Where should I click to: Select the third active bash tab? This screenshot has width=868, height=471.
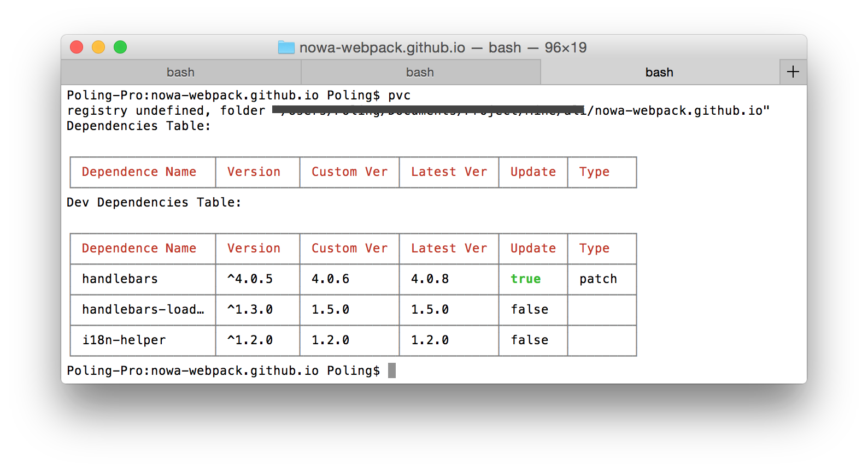tap(660, 72)
